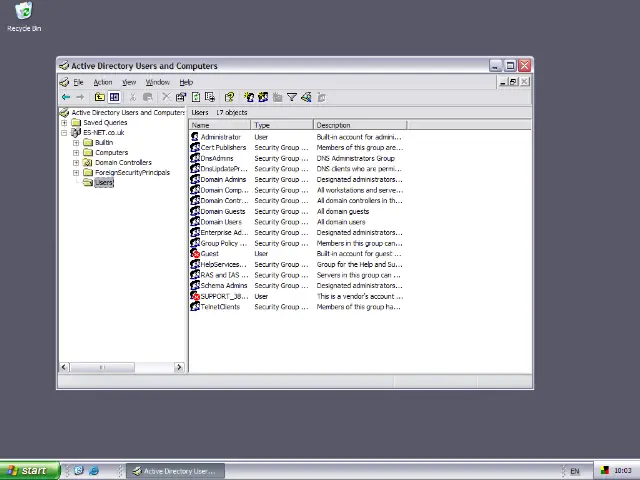Sort by the Name column header
Screen dimensions: 640x480
point(220,125)
